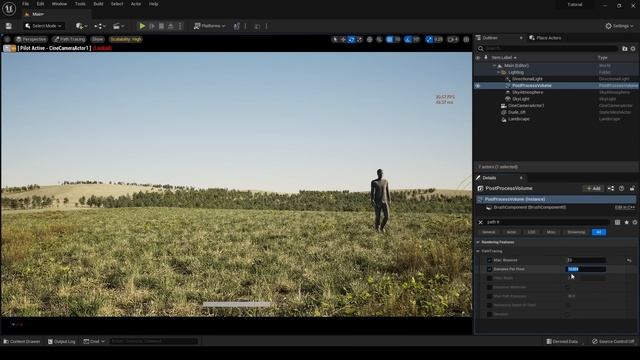Activate the scale gizmo tool
The image size is (640, 360).
pyautogui.click(x=360, y=40)
